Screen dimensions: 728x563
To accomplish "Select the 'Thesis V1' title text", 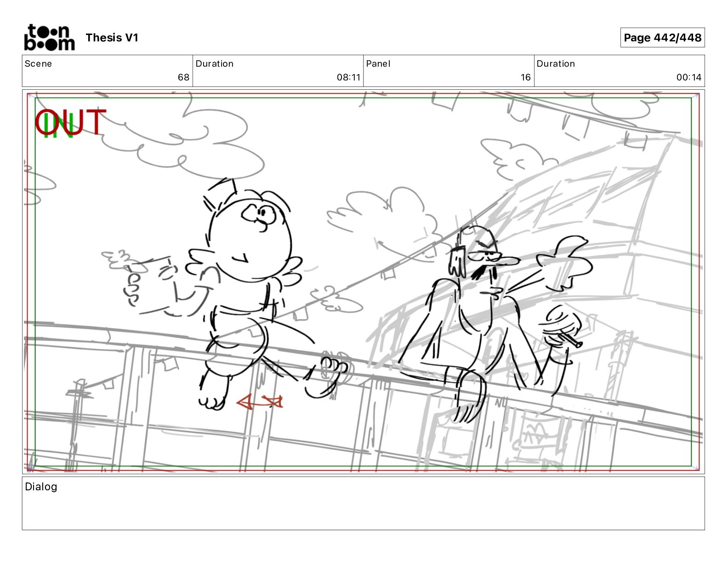I will pos(112,38).
